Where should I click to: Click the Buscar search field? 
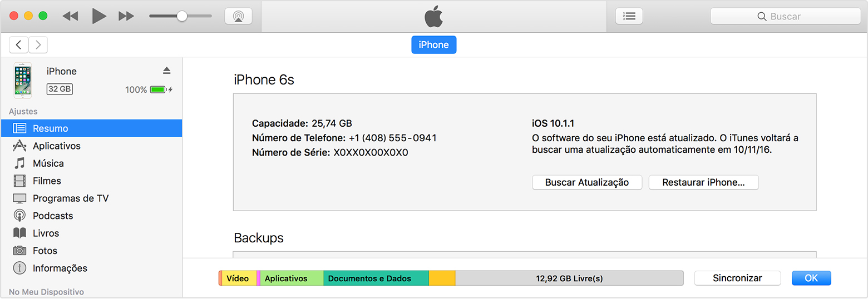tap(785, 16)
